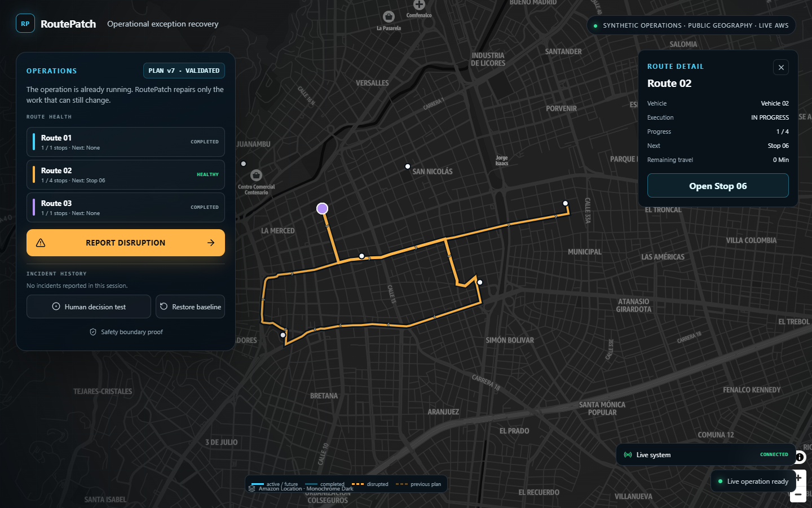Click Restore baseline button
The width and height of the screenshot is (812, 508).
[191, 306]
